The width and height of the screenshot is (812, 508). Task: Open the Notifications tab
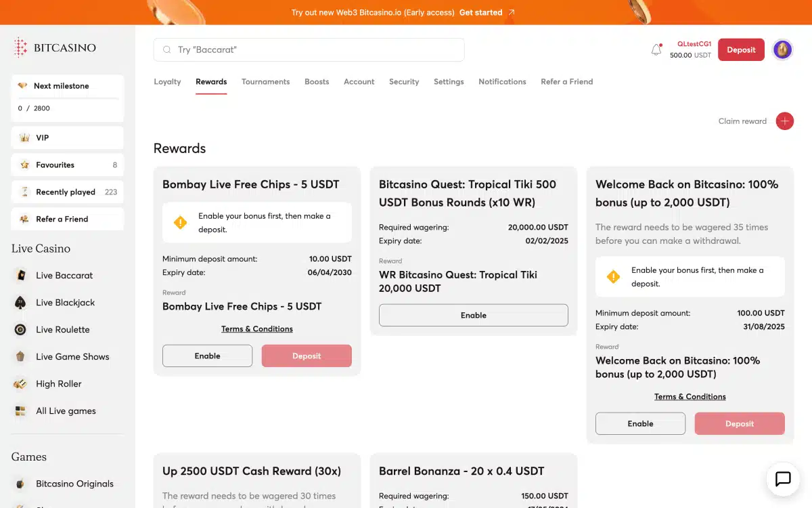point(502,81)
